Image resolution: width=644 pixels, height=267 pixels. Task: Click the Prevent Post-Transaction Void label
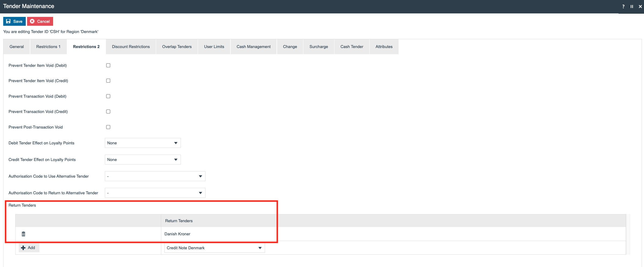click(x=36, y=127)
